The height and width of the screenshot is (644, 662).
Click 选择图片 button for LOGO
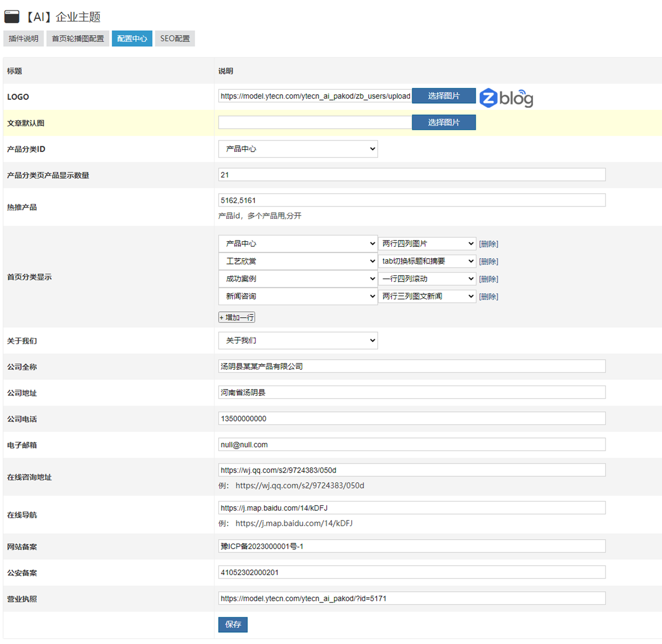[443, 96]
